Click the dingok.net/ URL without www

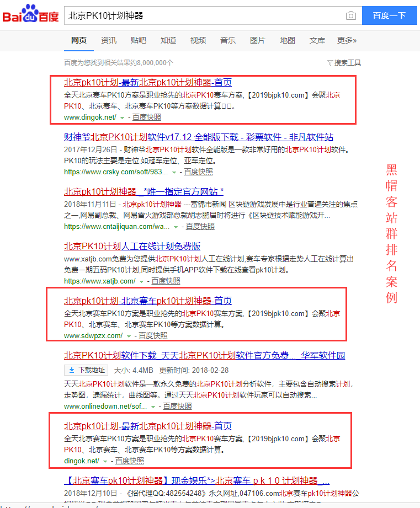tap(82, 461)
